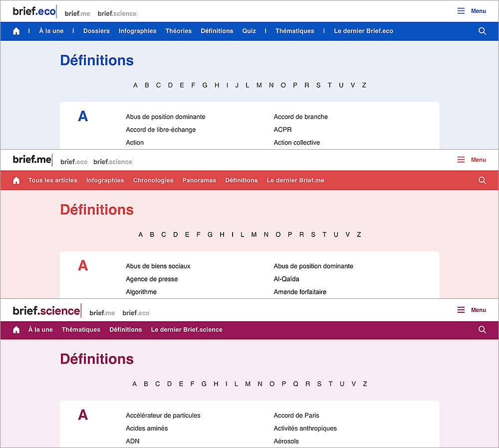Open 'Al-Qaïda' definition
The width and height of the screenshot is (499, 448).
[286, 279]
